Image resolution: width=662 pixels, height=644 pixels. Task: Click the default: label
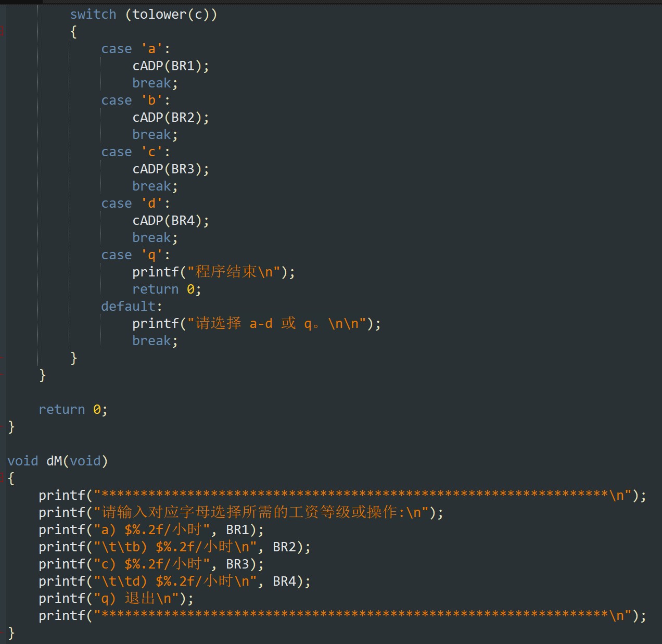132,307
